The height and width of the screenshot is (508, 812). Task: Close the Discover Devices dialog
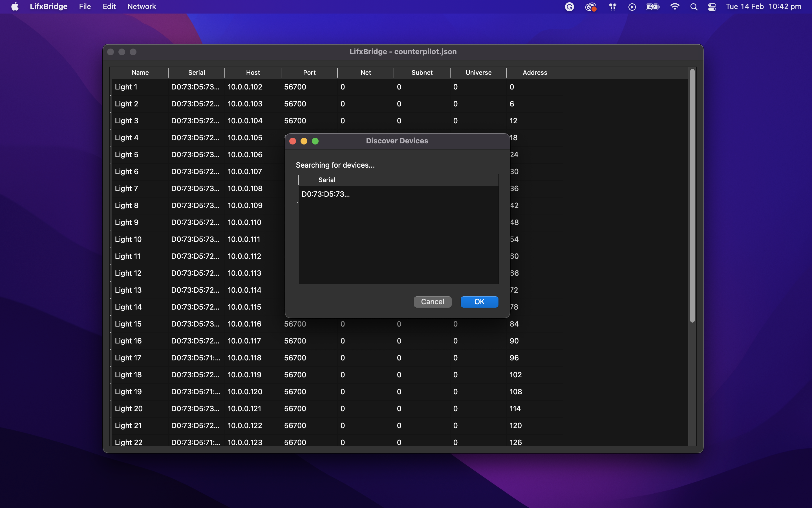tap(293, 141)
